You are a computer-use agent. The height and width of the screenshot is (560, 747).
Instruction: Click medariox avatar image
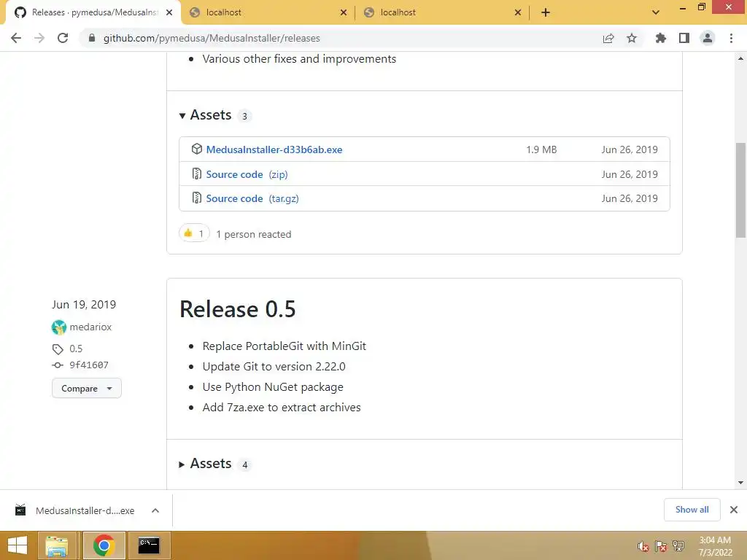[x=59, y=327]
